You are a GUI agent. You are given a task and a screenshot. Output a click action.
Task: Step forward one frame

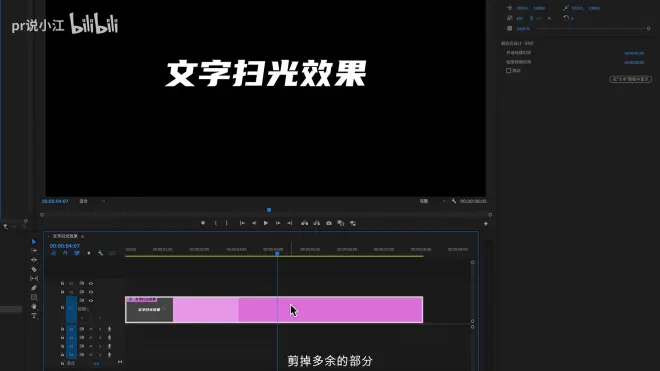click(278, 223)
